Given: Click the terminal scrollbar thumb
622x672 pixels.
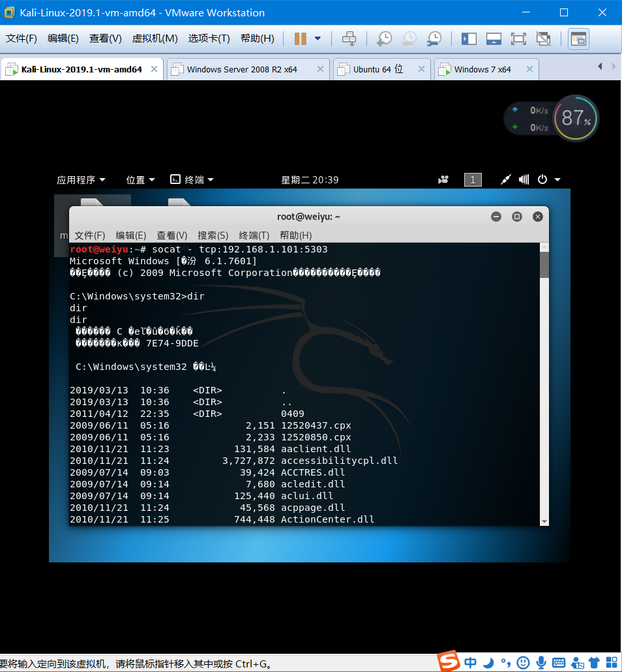Looking at the screenshot, I should [x=544, y=265].
